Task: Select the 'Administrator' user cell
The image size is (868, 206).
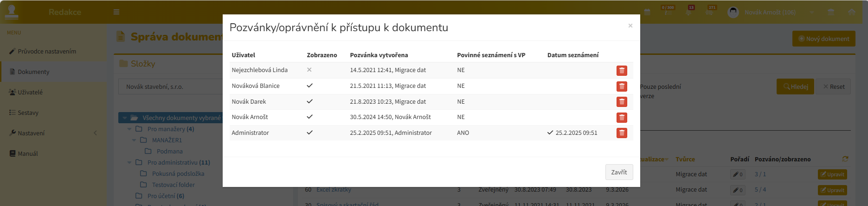Action: pyautogui.click(x=251, y=133)
